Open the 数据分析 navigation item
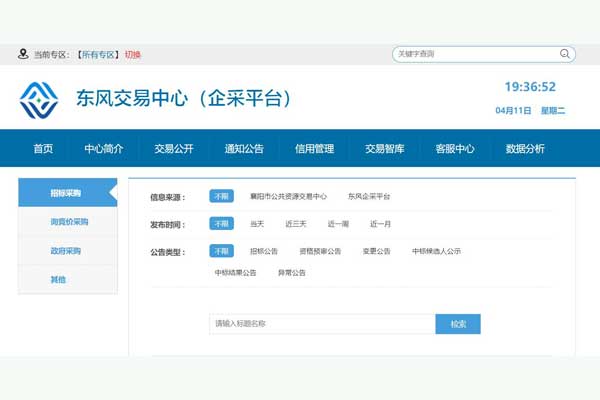This screenshot has height=400, width=600. pyautogui.click(x=525, y=149)
